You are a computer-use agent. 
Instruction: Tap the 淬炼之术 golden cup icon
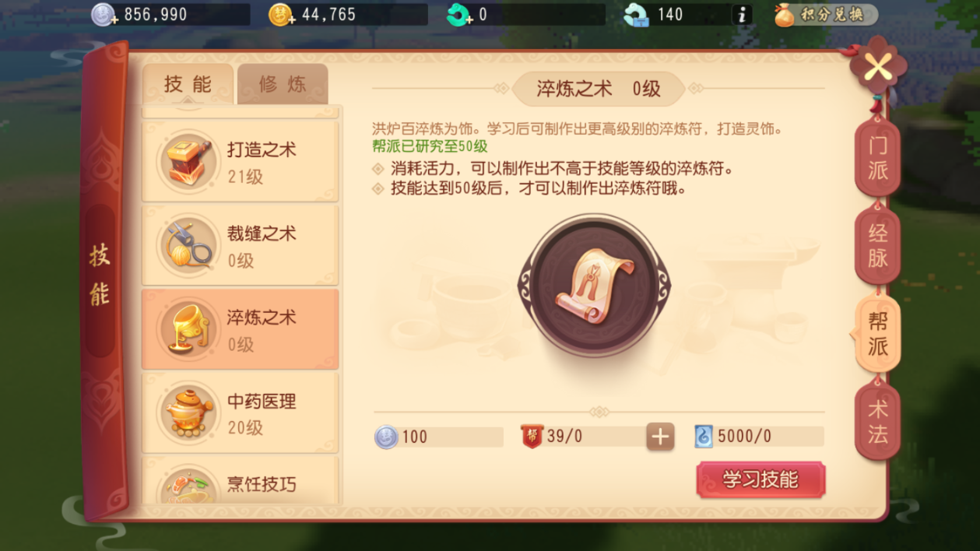click(x=187, y=329)
